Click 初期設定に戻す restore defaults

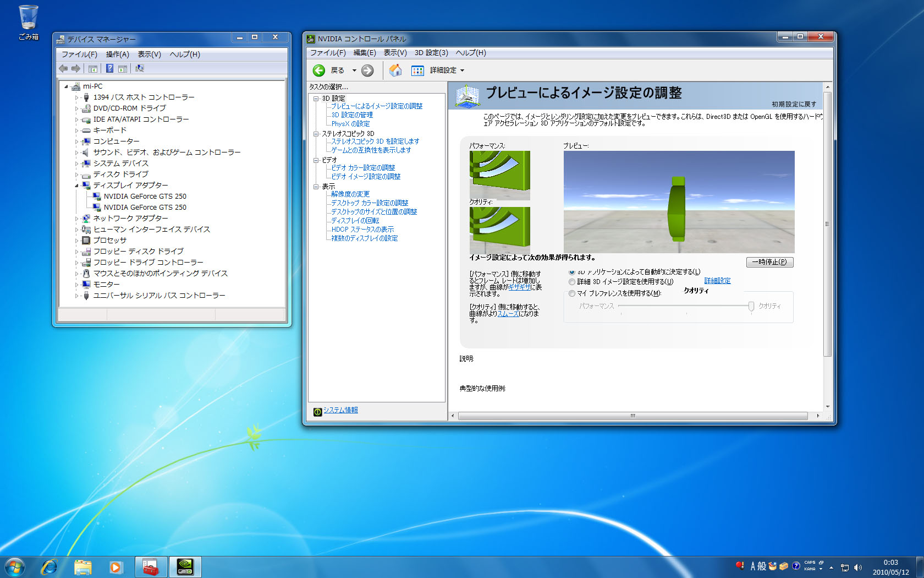(x=794, y=104)
